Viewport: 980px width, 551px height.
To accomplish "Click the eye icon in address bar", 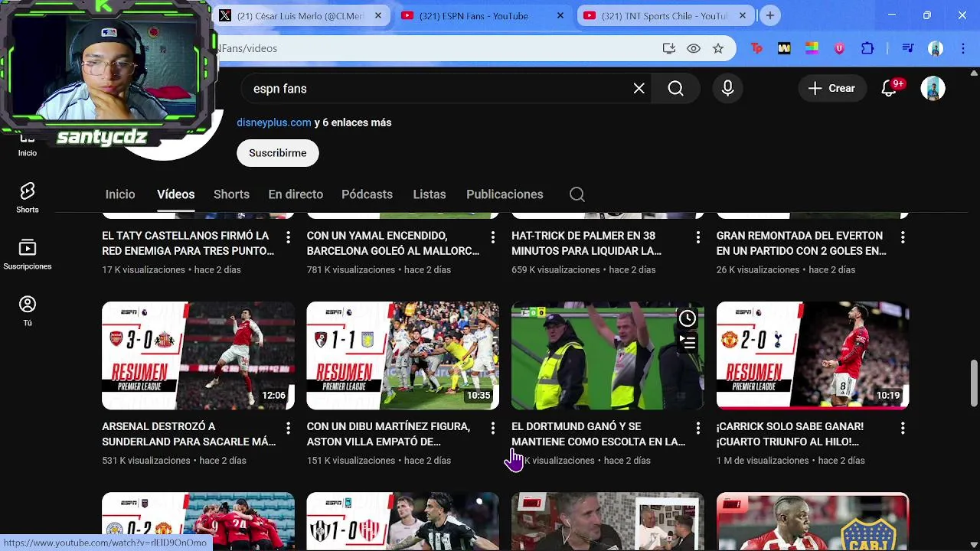I will coord(694,48).
